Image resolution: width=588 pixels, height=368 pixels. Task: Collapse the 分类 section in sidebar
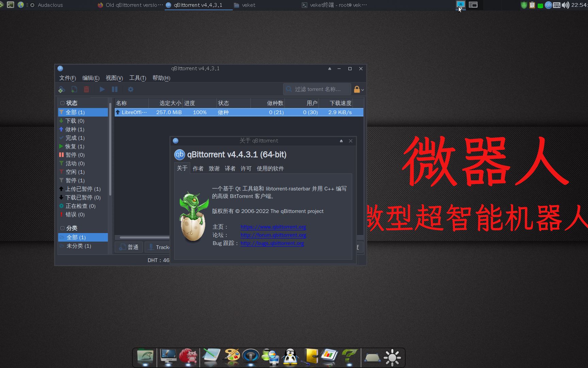tap(62, 228)
